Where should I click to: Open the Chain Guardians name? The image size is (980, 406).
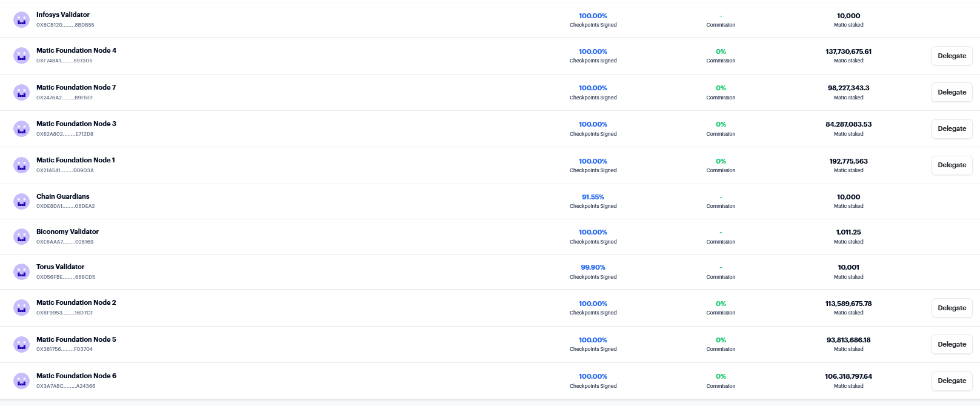(x=63, y=196)
